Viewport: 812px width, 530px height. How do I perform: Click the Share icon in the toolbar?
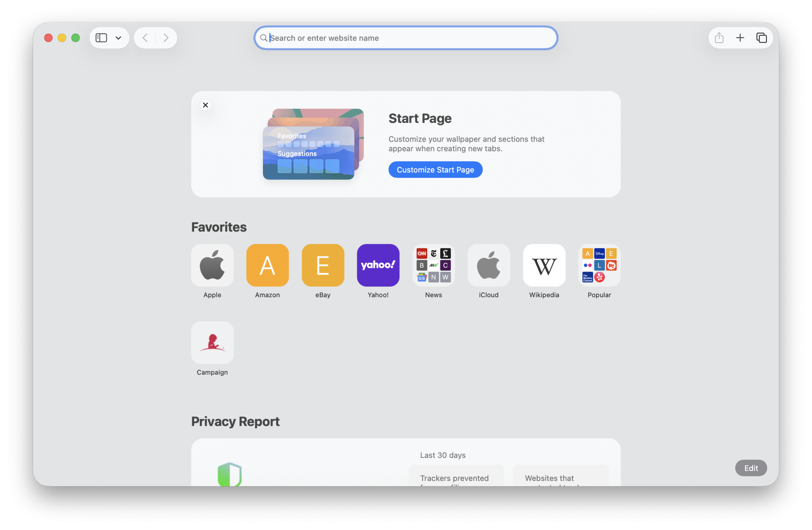click(x=719, y=38)
